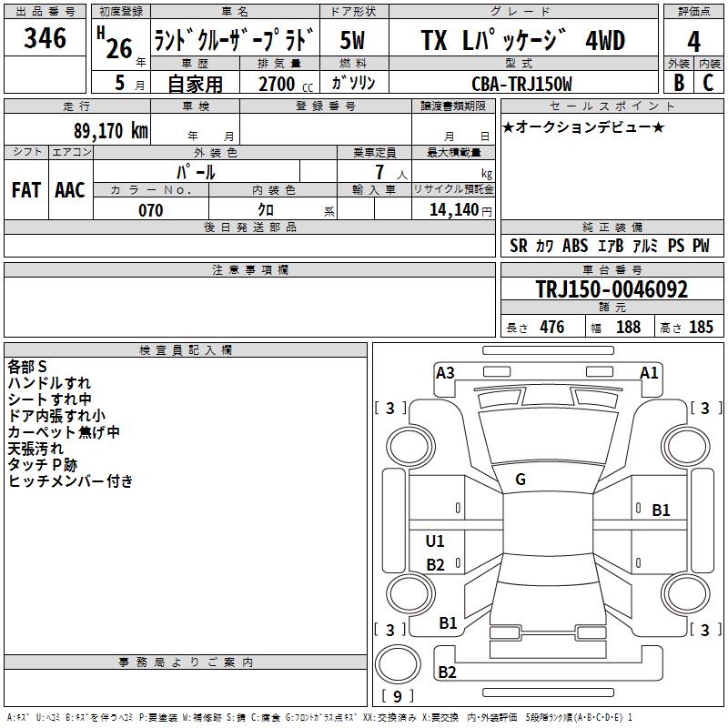Click the damage code legend line
Viewport: 728px width, 728px height.
(x=319, y=717)
